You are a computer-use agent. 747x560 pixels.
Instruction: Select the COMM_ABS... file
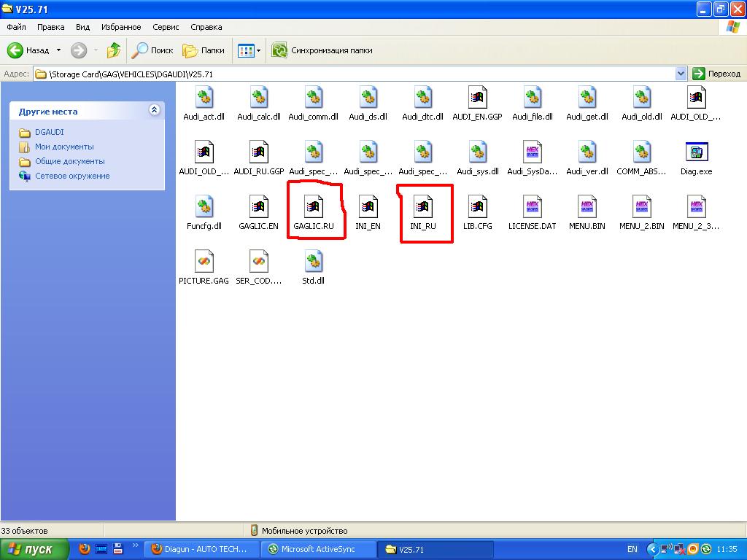tap(642, 158)
